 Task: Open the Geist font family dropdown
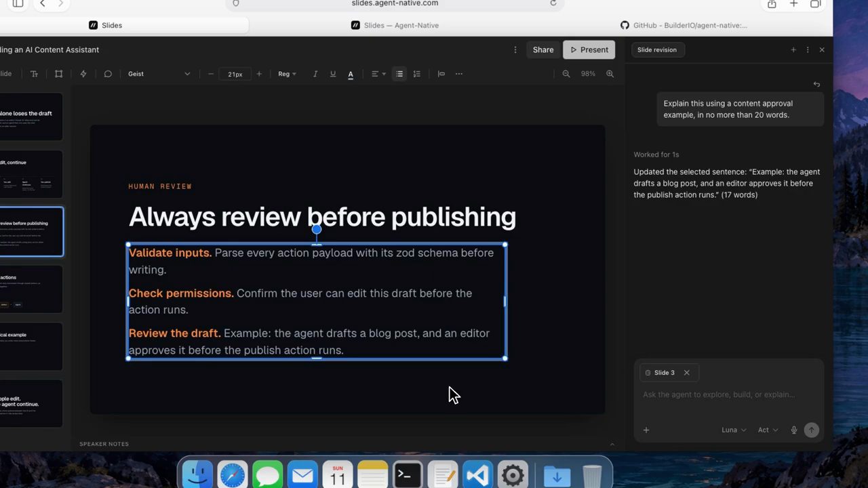[159, 74]
